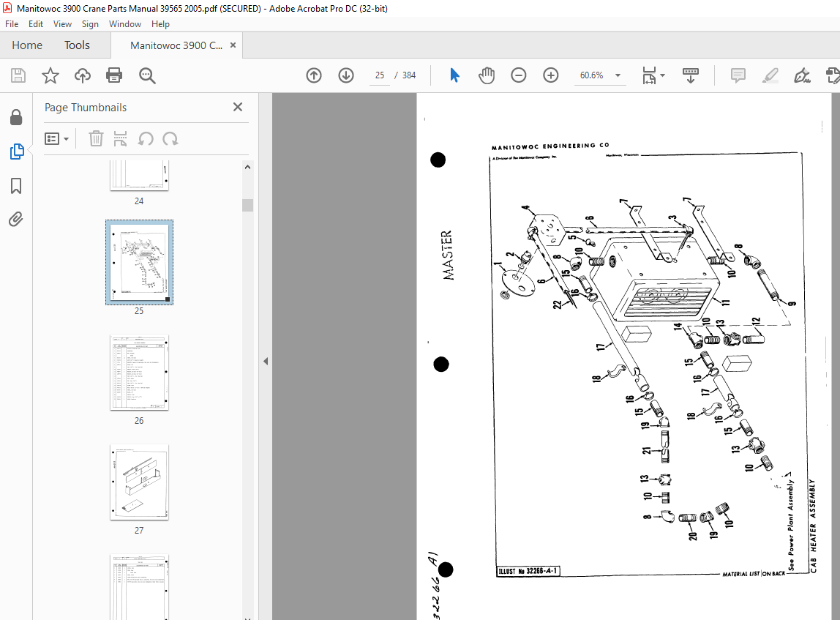This screenshot has width=840, height=620.
Task: Rotate pages counterclockwise
Action: coord(145,139)
